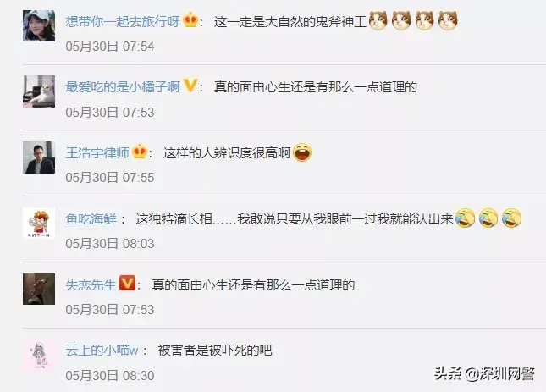The width and height of the screenshot is (546, 392).
Task: Click the red V badge beside 失恋先生
Action: (x=127, y=283)
